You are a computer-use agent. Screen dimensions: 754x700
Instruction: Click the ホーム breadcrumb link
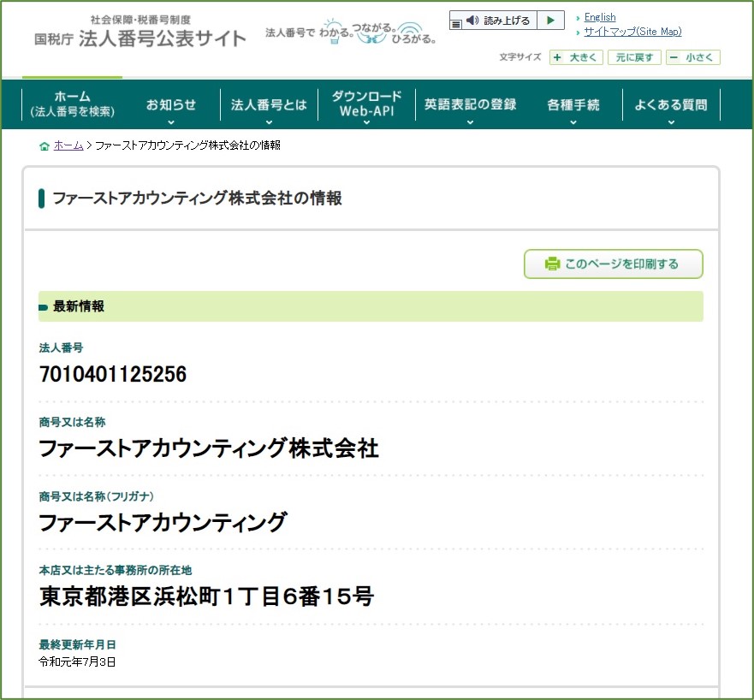click(x=68, y=145)
